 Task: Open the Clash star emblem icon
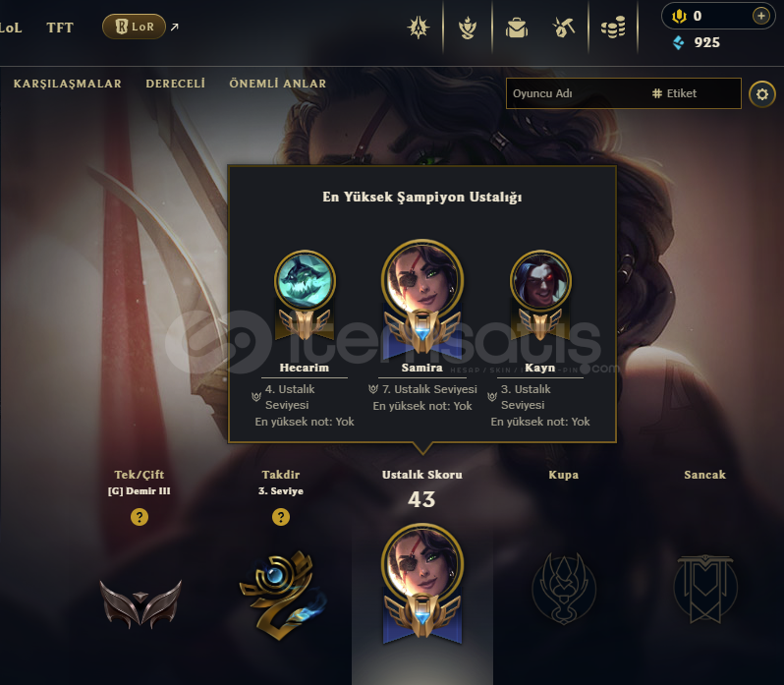418,28
